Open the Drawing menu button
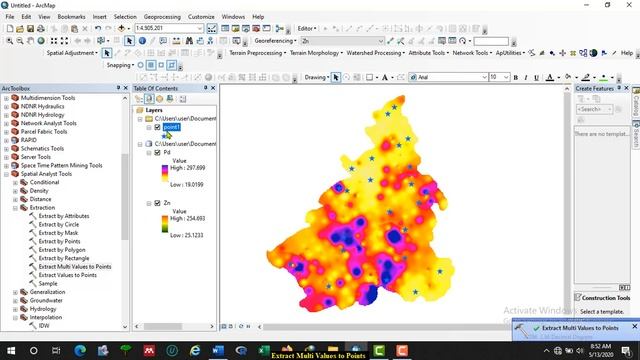 [317, 78]
